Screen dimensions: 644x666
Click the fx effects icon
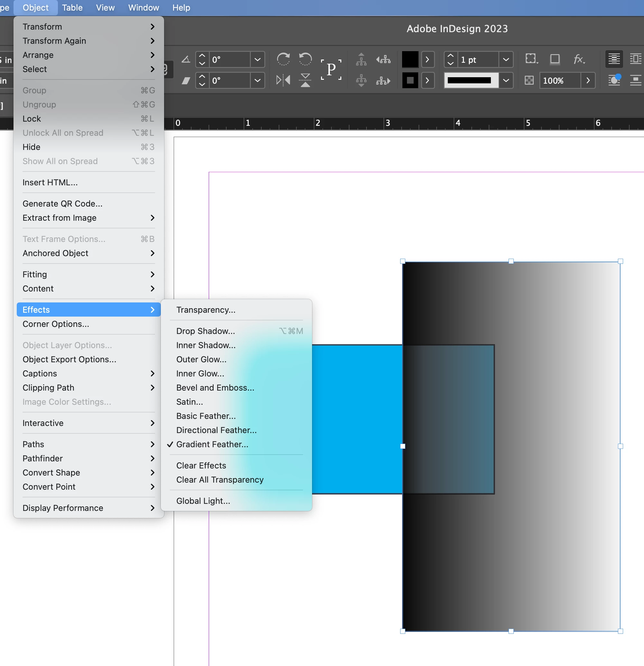click(x=579, y=60)
